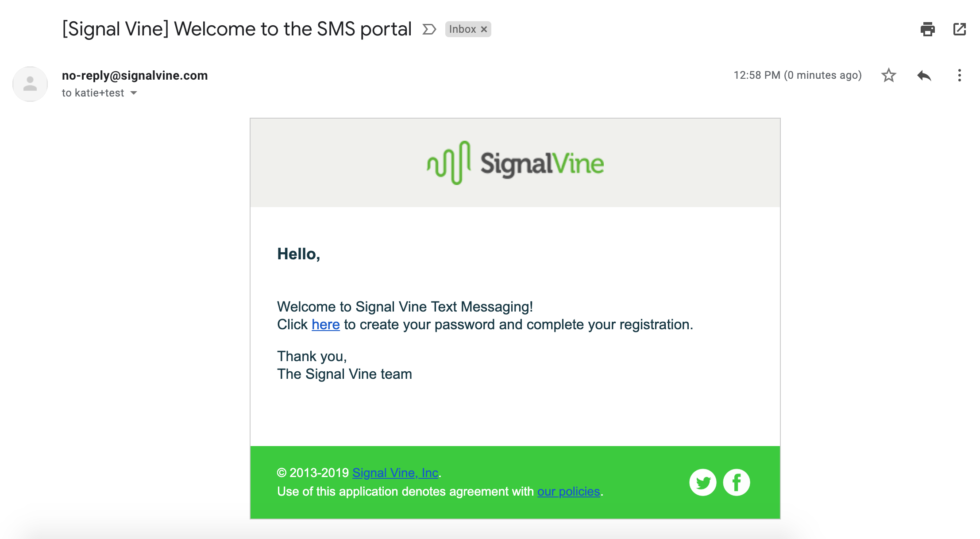
Task: Click the Facebook icon in the email footer
Action: coord(736,482)
